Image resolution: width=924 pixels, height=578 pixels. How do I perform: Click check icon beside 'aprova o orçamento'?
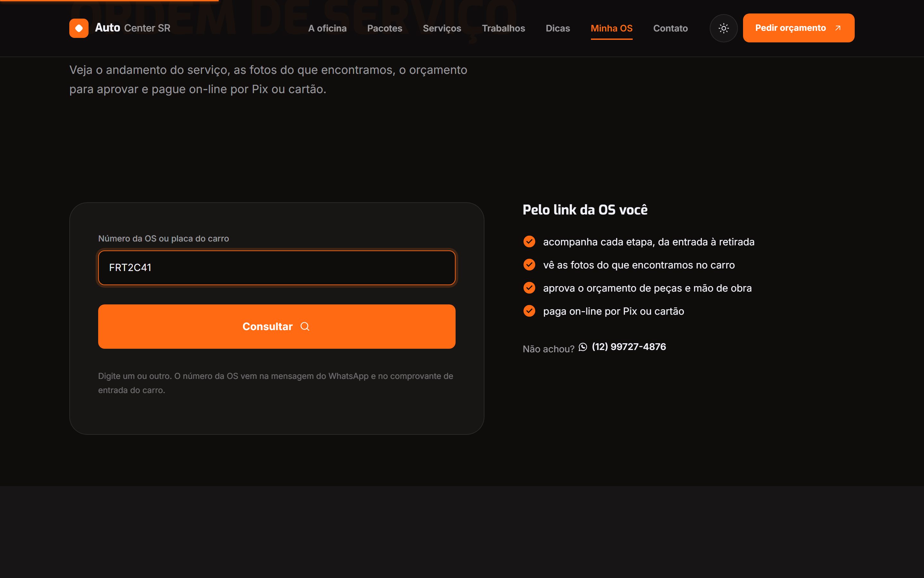pos(529,288)
